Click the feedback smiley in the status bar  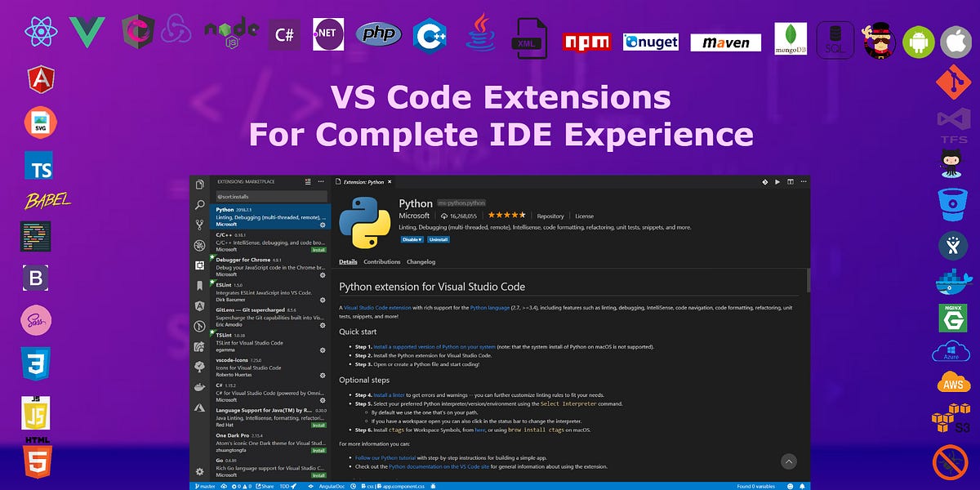coord(791,484)
